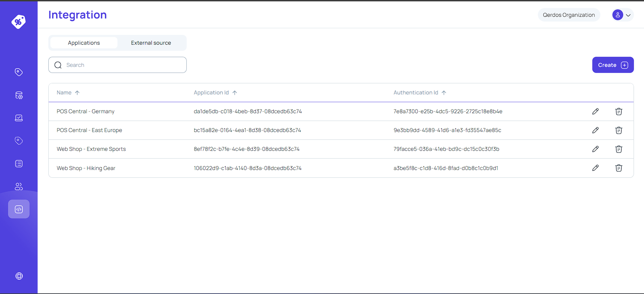Open the Qerdos percent-tag logo home
This screenshot has height=294, width=644.
pyautogui.click(x=18, y=22)
